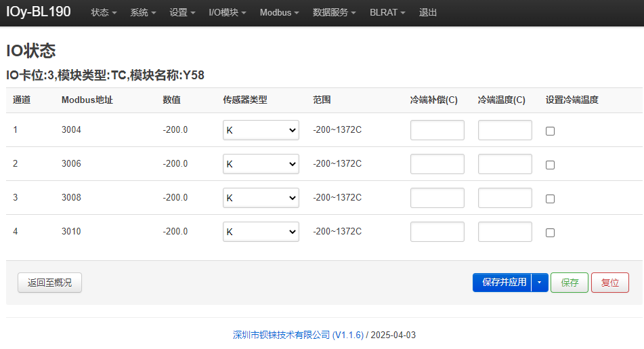
Task: Open the 深圳市钡铼技术有限公司 (V1.1.6) link
Action: click(x=298, y=335)
